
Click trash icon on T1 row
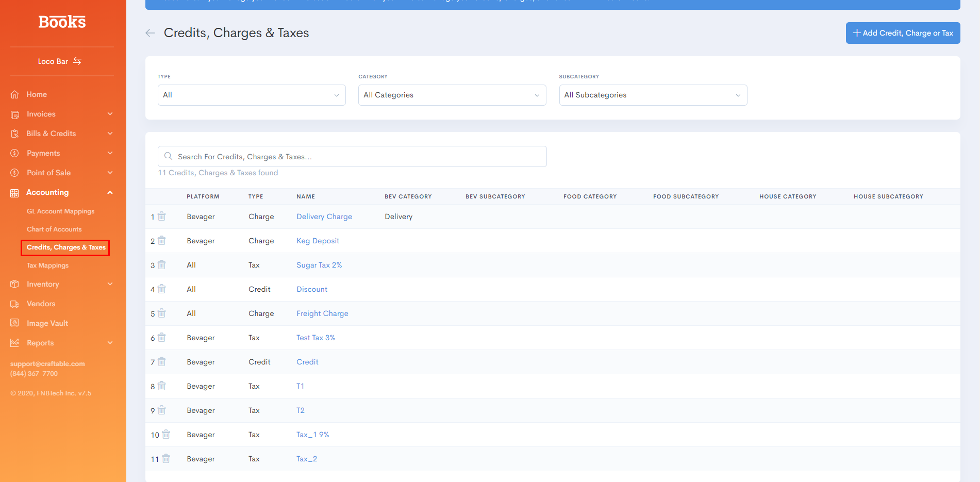(x=162, y=386)
